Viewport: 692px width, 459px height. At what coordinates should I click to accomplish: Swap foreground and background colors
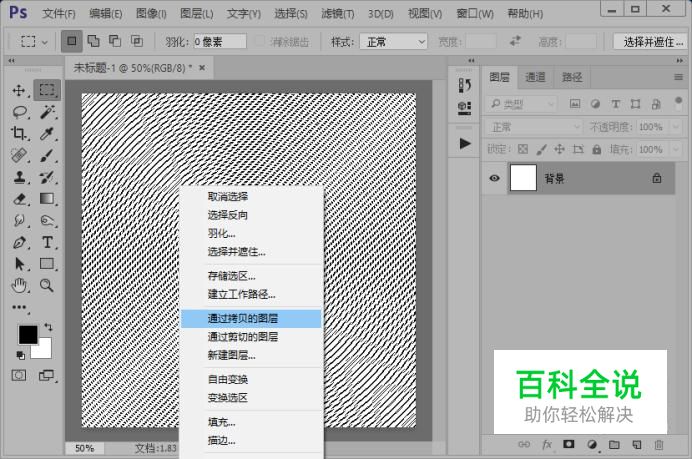point(49,327)
